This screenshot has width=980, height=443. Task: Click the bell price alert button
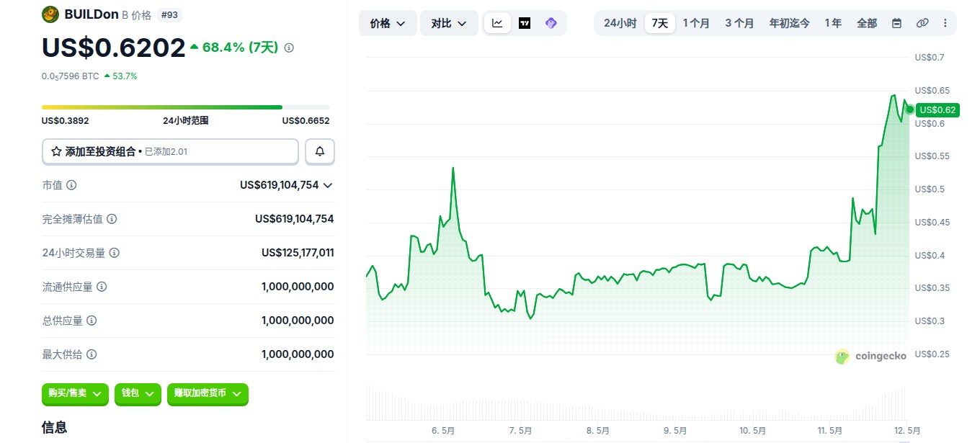click(x=320, y=151)
